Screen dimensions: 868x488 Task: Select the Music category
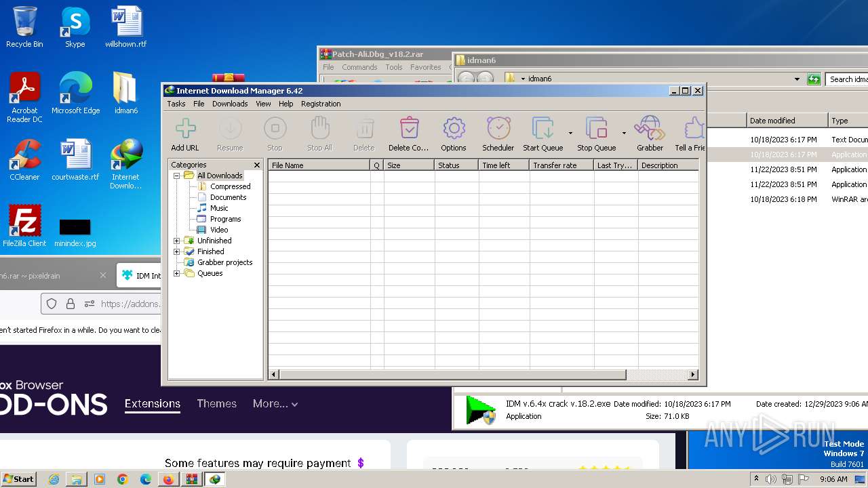tap(219, 208)
